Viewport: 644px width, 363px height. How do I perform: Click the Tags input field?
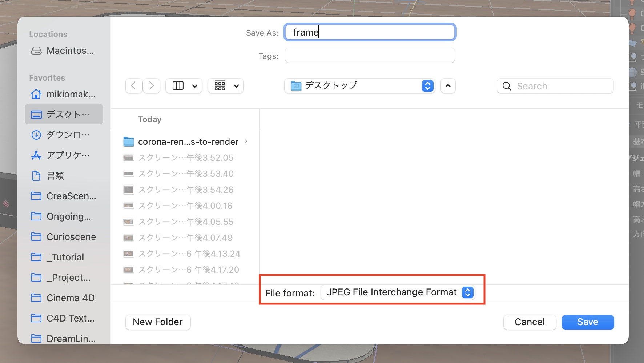point(370,56)
